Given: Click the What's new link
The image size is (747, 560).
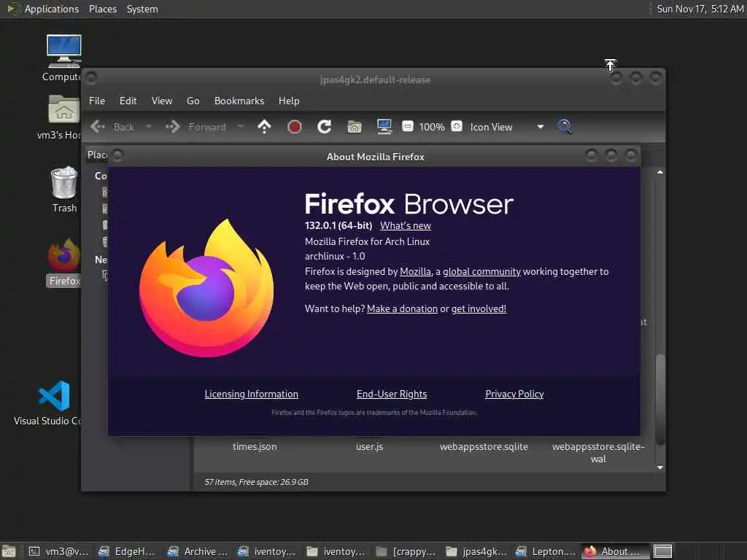Looking at the screenshot, I should pyautogui.click(x=406, y=226).
